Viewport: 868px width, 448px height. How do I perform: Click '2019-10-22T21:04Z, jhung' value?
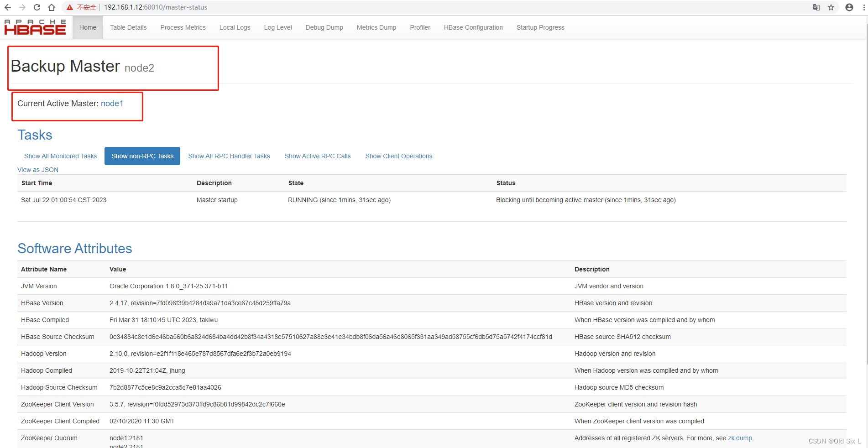tap(147, 370)
